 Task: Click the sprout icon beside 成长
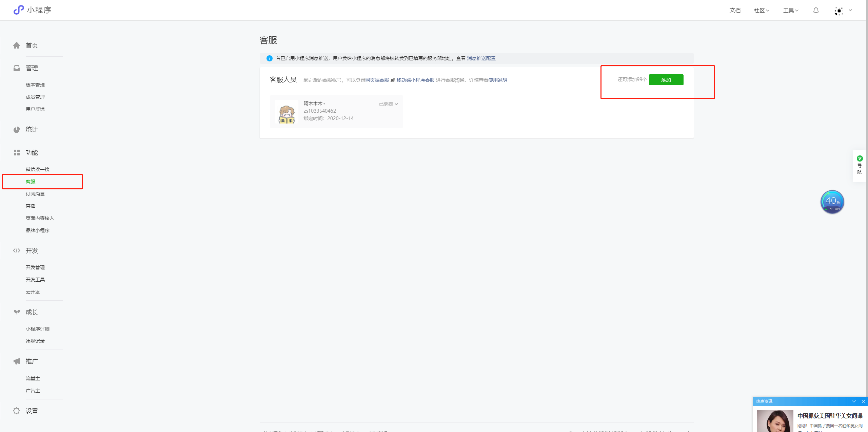click(17, 312)
